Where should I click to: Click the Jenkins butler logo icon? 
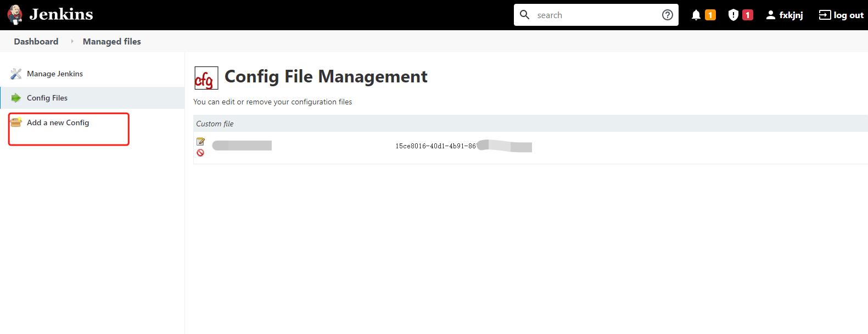pyautogui.click(x=15, y=15)
